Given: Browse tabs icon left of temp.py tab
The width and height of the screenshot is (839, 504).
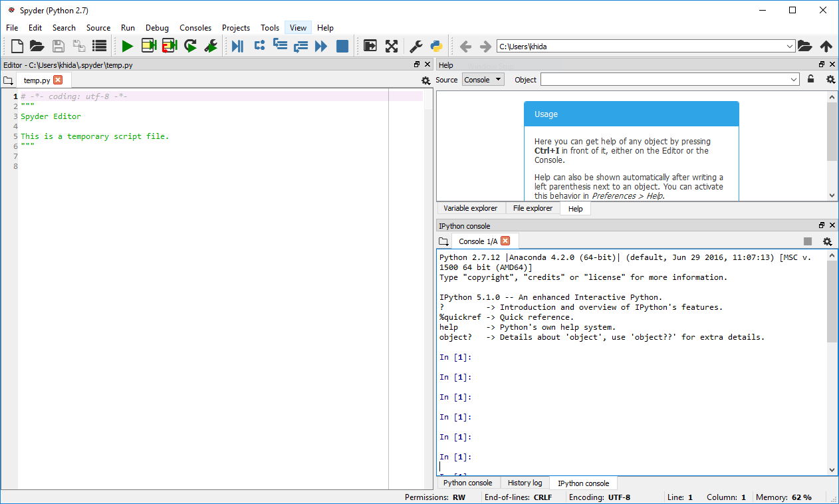Looking at the screenshot, I should (8, 80).
